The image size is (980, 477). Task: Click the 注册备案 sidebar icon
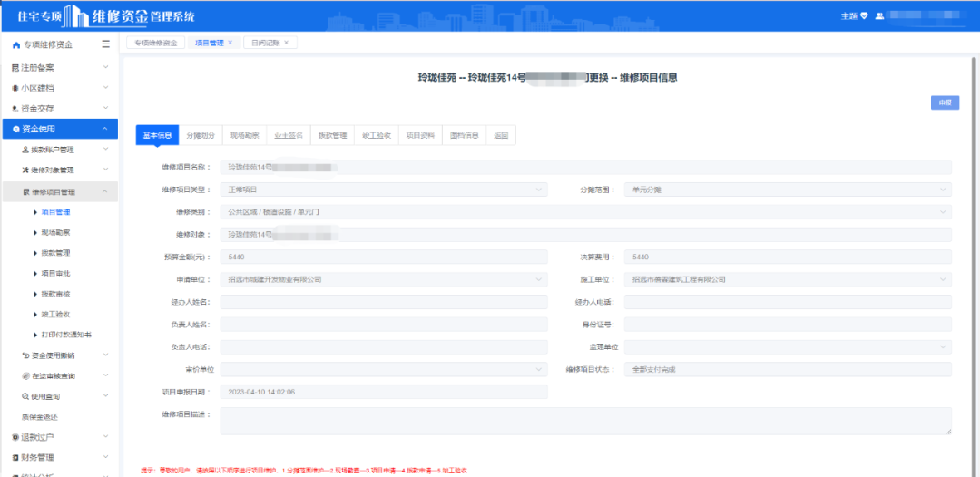(15, 67)
